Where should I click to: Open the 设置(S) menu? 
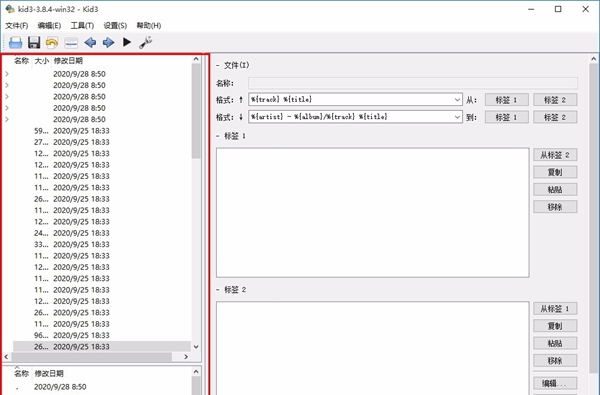(x=115, y=26)
